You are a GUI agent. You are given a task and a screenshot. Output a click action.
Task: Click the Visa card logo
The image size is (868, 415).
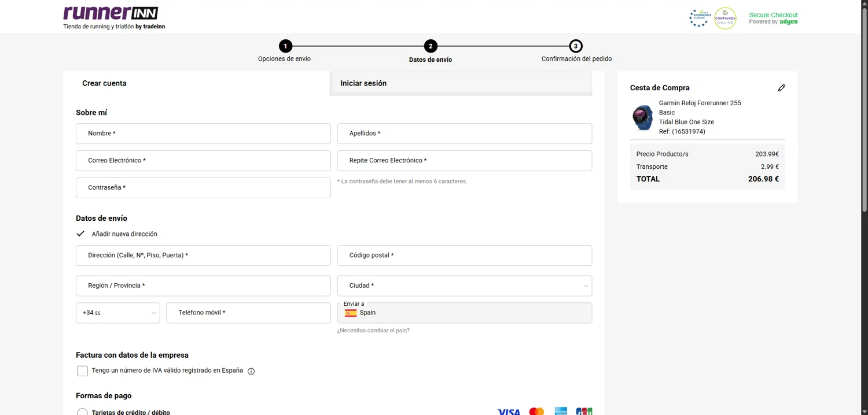[x=509, y=412]
